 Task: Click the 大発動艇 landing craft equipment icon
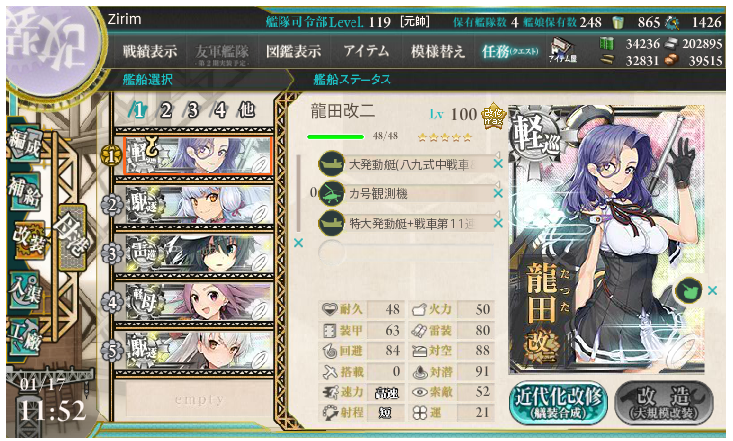tap(331, 164)
